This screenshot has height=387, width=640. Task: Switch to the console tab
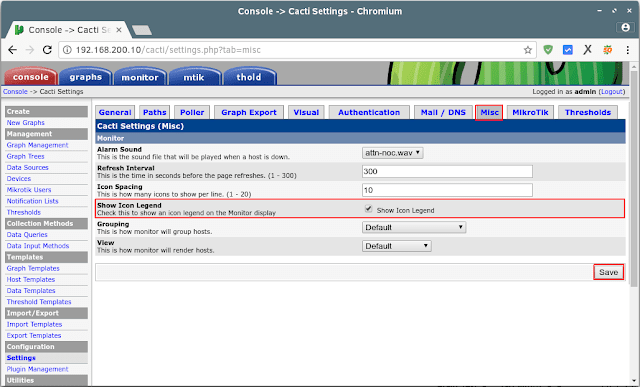(x=31, y=77)
